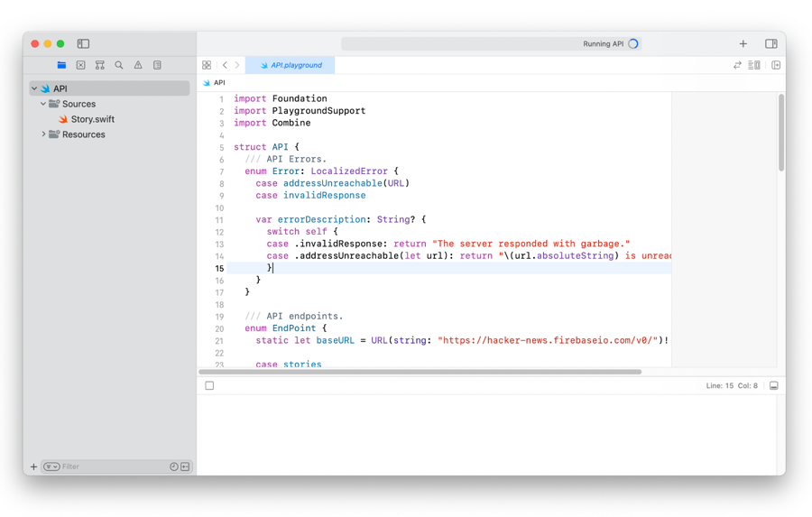Image resolution: width=812 pixels, height=517 pixels.
Task: Click the related items grid icon
Action: pyautogui.click(x=207, y=65)
